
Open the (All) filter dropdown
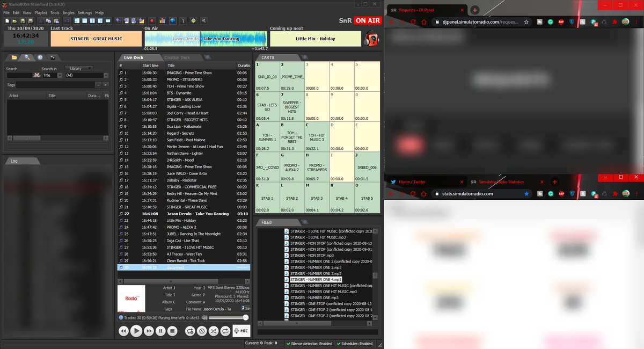pos(86,75)
